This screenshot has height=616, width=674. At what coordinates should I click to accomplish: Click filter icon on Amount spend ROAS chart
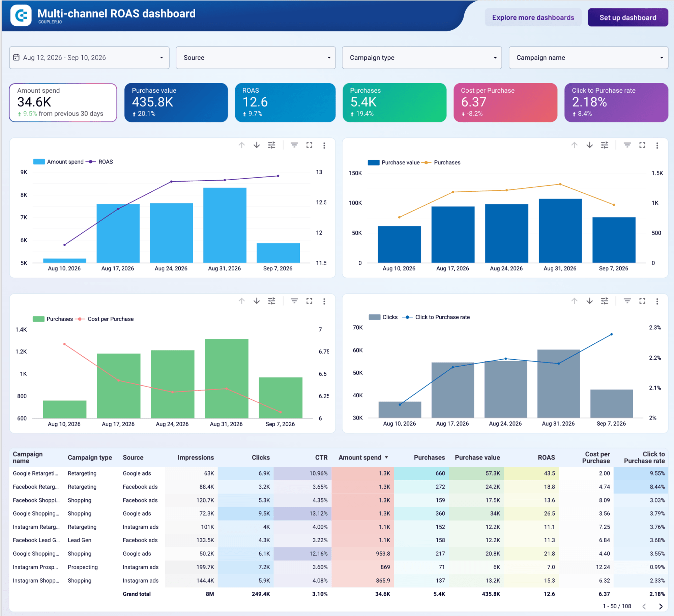tap(294, 145)
